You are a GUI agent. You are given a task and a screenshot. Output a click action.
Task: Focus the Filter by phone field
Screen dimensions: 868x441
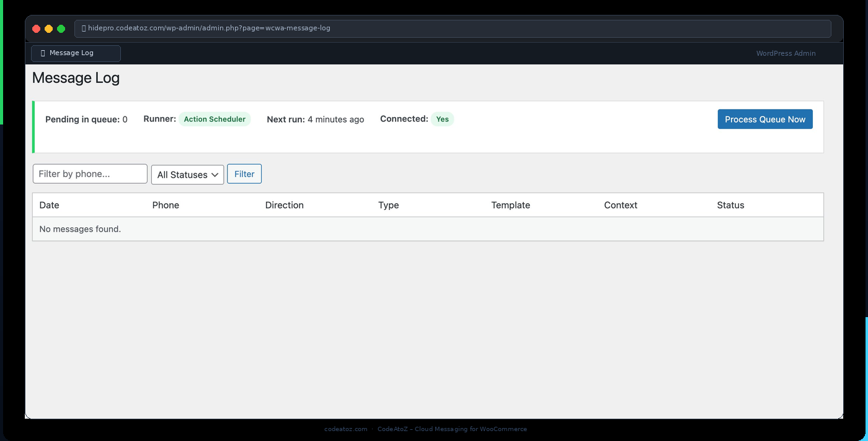coord(90,174)
